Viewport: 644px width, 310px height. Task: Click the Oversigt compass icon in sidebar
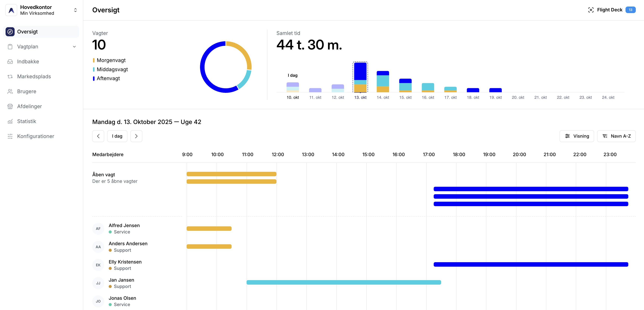point(10,32)
